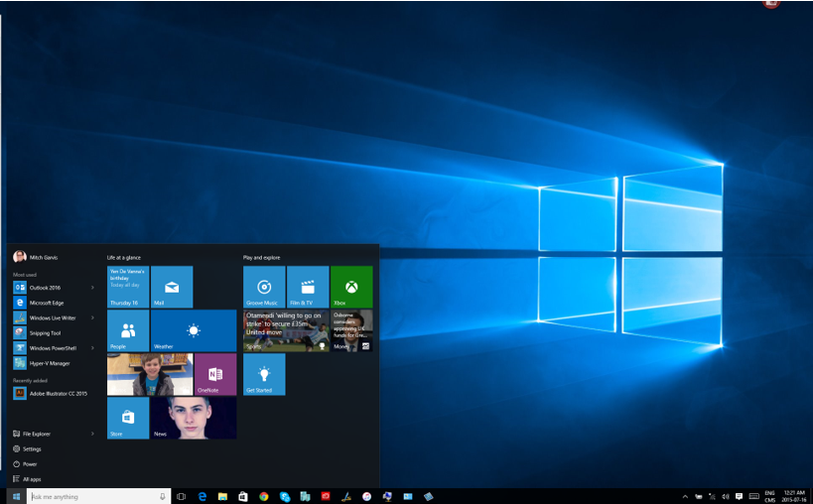Open Snipping Tool from Most used

[x=45, y=333]
